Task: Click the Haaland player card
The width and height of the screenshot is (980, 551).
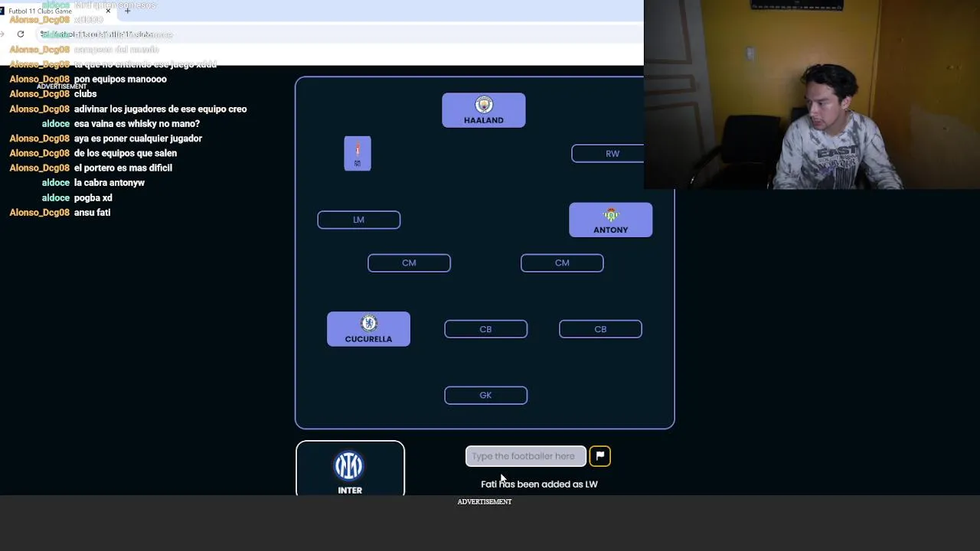Action: (x=484, y=110)
